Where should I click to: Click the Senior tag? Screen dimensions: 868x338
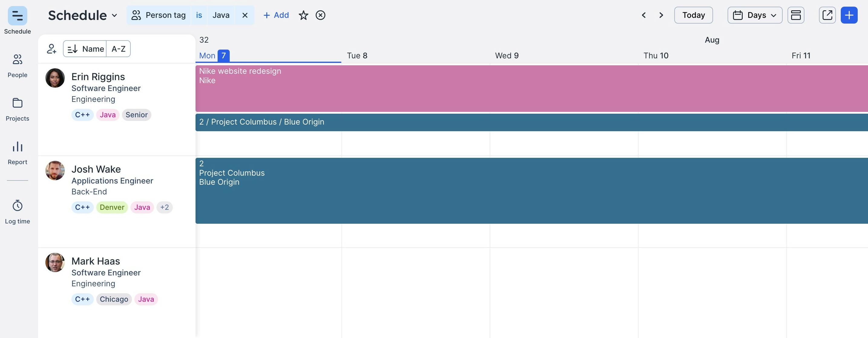(136, 115)
